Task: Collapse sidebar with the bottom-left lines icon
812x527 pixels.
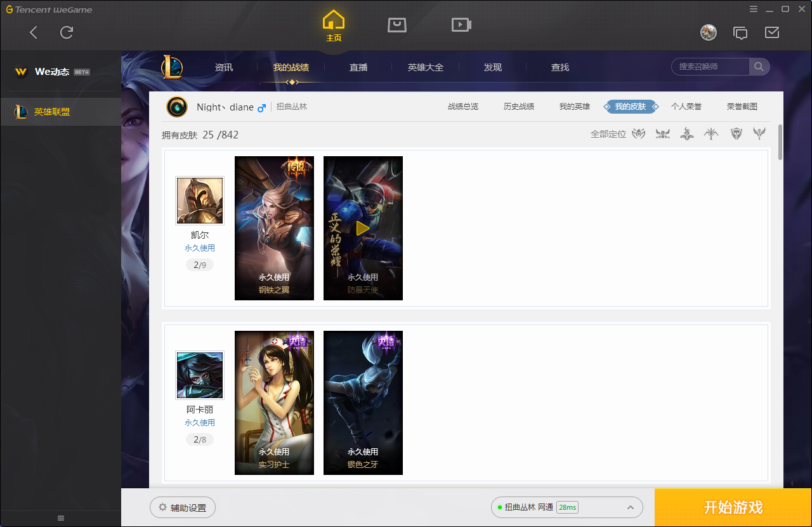Action: [61, 518]
